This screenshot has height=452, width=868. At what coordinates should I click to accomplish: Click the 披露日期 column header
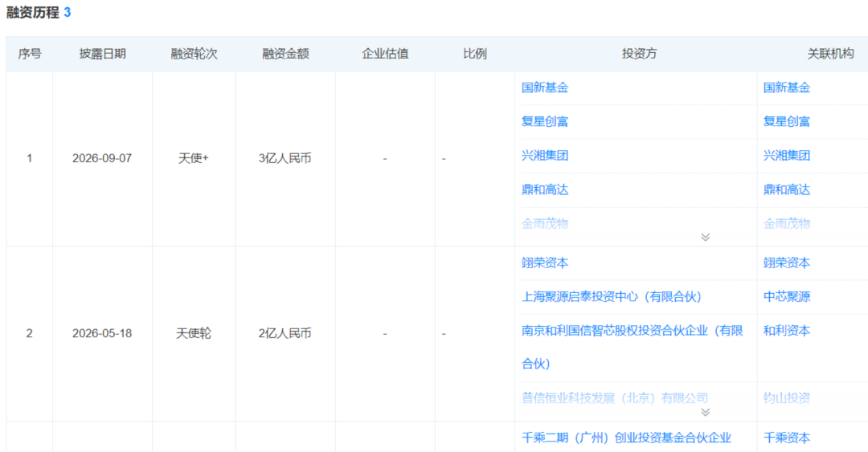point(102,54)
